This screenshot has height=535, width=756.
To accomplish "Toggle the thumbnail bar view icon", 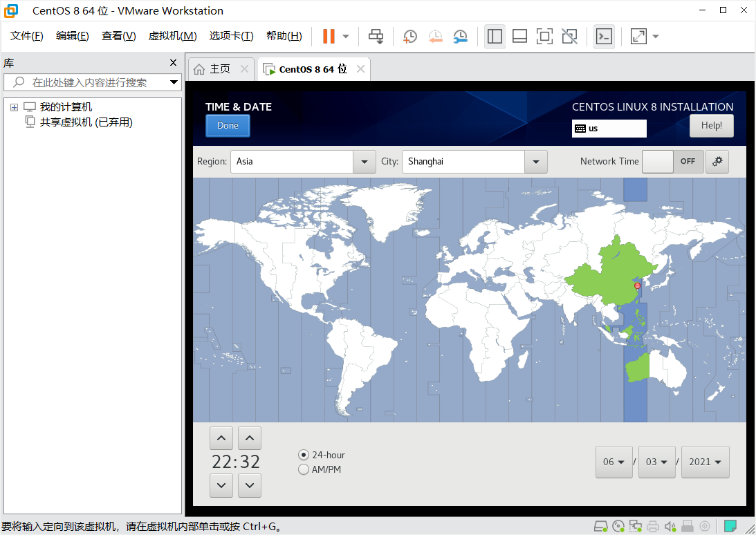I will pos(519,36).
